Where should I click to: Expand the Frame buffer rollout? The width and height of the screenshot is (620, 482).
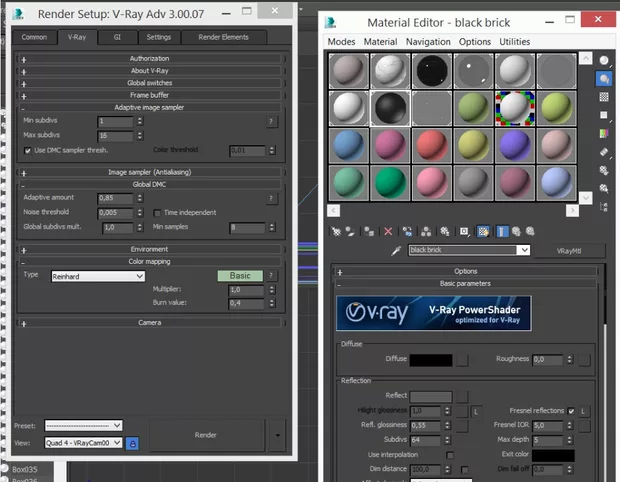pyautogui.click(x=150, y=95)
